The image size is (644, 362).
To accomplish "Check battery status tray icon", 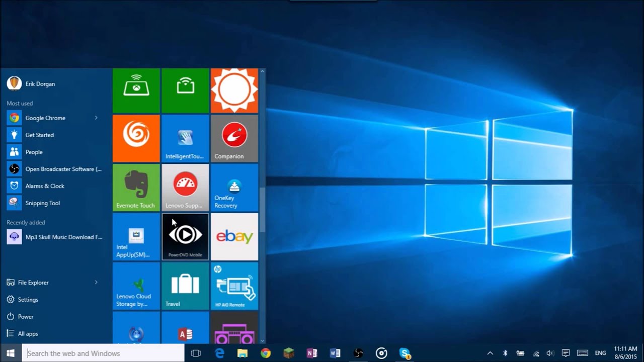I will tap(520, 353).
